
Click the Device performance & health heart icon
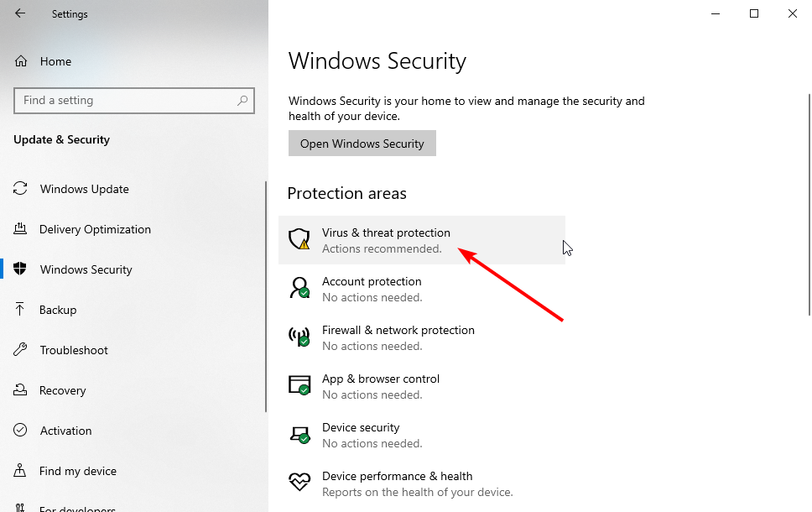tap(299, 482)
